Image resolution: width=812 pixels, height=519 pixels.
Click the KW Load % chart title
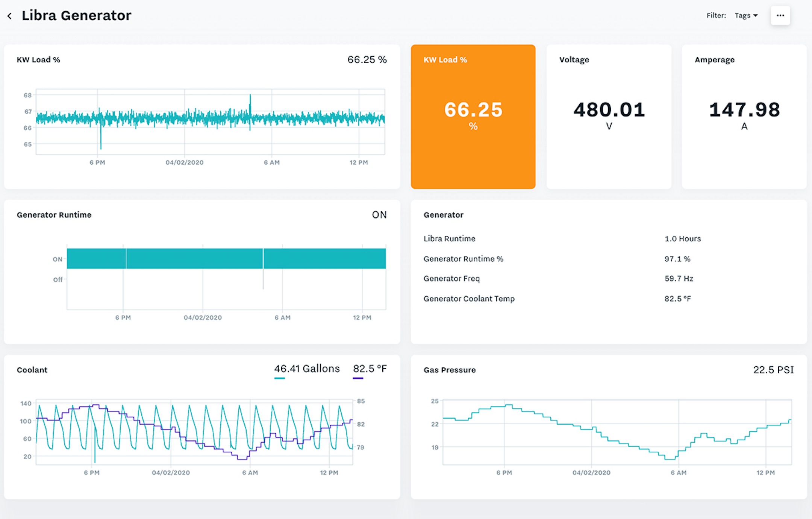(38, 59)
